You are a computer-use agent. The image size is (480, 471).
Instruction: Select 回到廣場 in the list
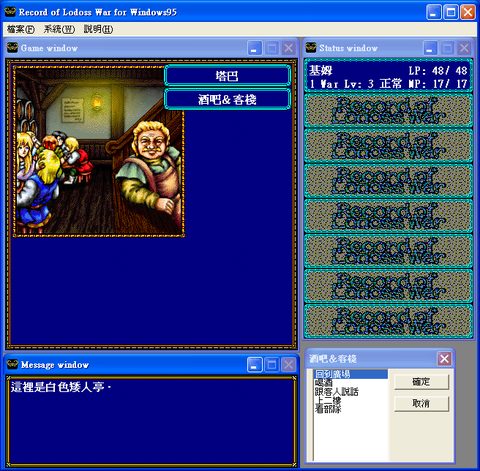pos(351,374)
